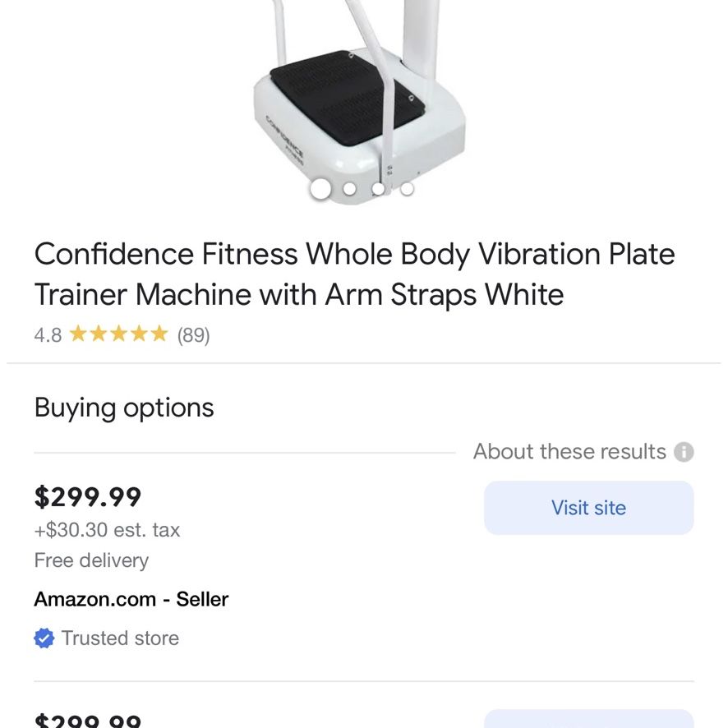The height and width of the screenshot is (728, 728).
Task: Click the partially visible second offer button
Action: (588, 719)
